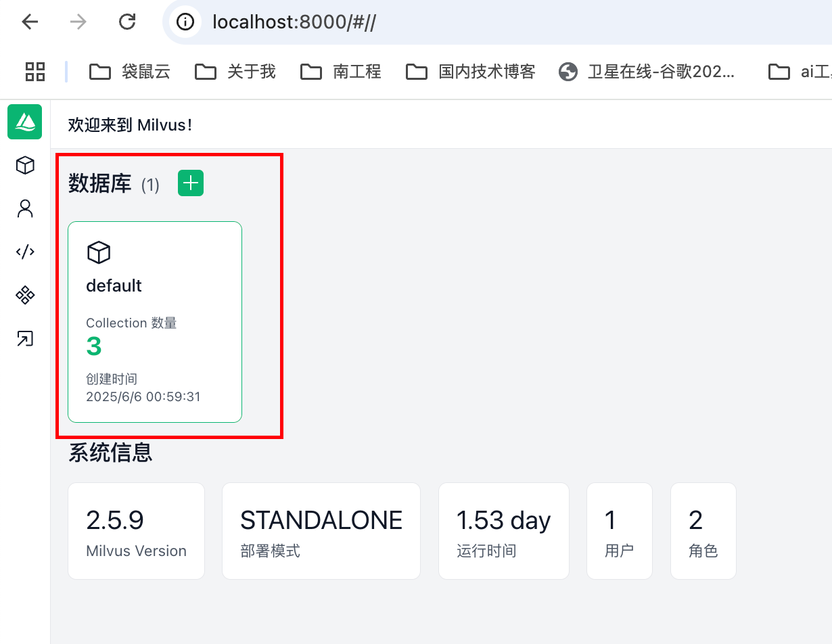Click the 2.5.9 Milvus Version card
Screen dimensions: 832x644
click(x=136, y=531)
